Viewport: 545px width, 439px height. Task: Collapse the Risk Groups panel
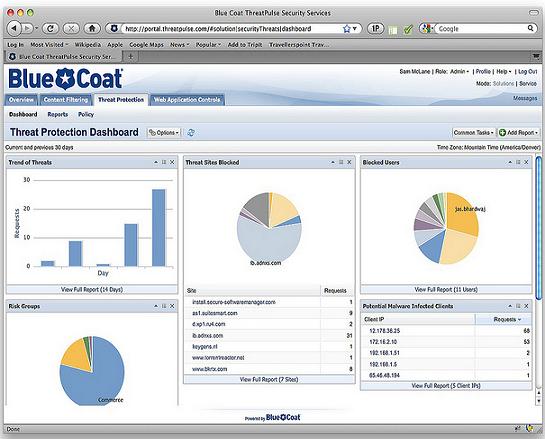coord(156,306)
